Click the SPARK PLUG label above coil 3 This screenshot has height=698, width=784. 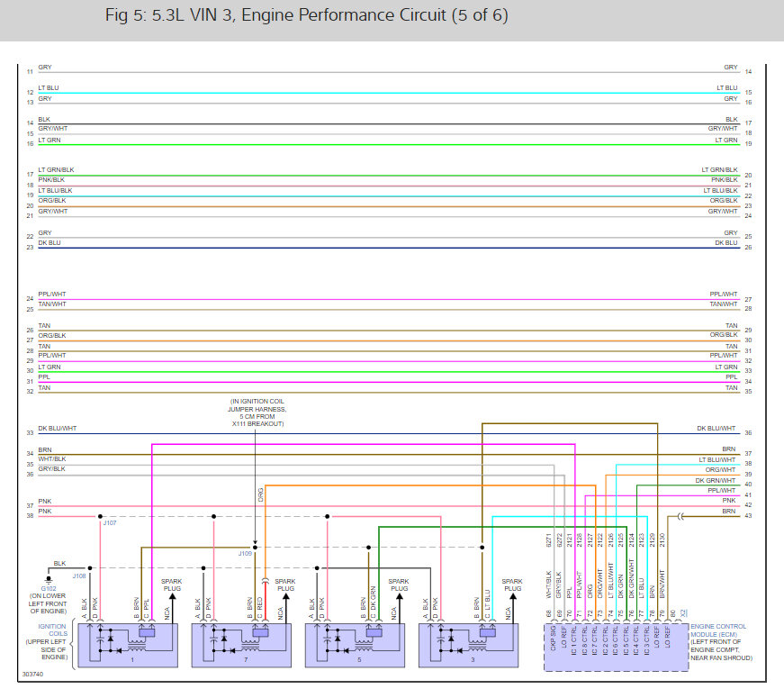pos(512,585)
